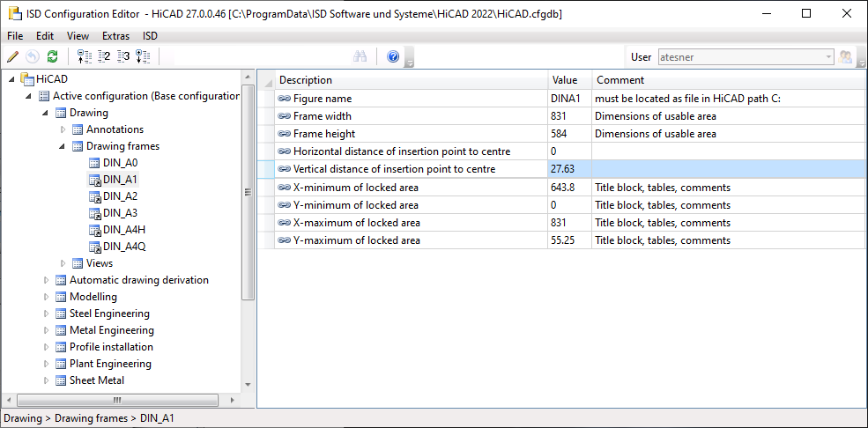Expand the Steel Engineering node

tap(46, 314)
